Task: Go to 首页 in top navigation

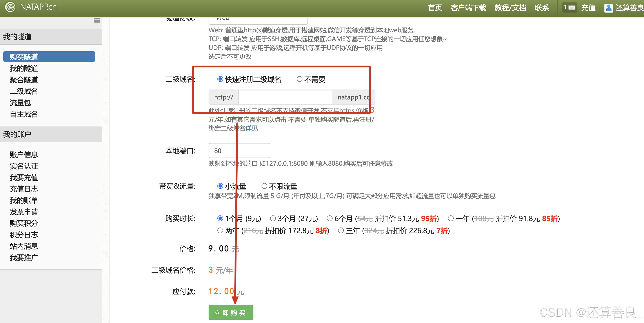Action: coord(435,8)
